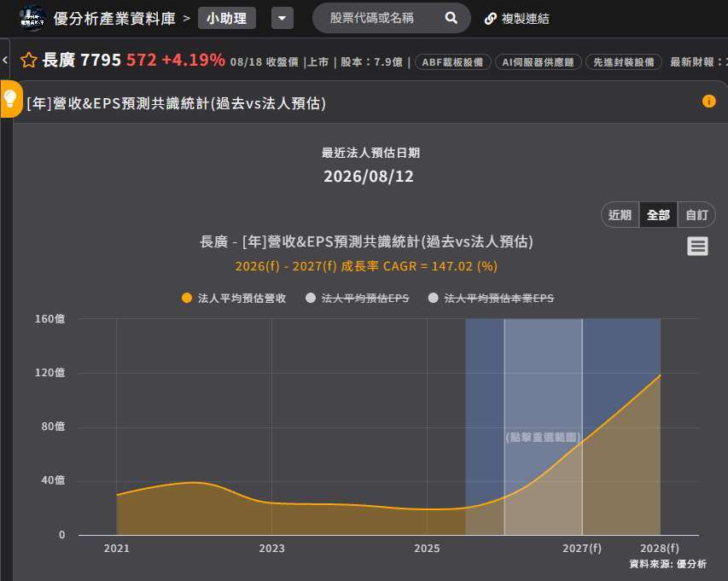Click the AI伺服器供應鏈 tag
728x581 pixels.
tap(539, 62)
